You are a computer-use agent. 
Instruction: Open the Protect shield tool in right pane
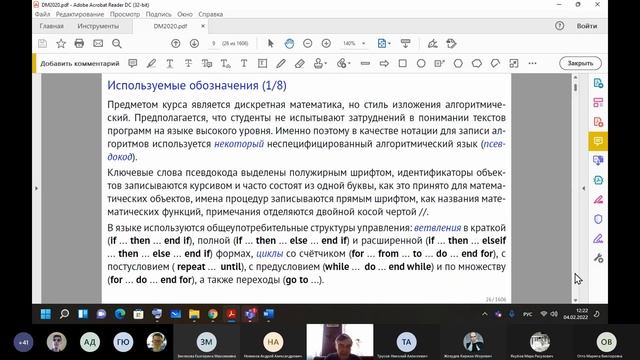(x=598, y=219)
